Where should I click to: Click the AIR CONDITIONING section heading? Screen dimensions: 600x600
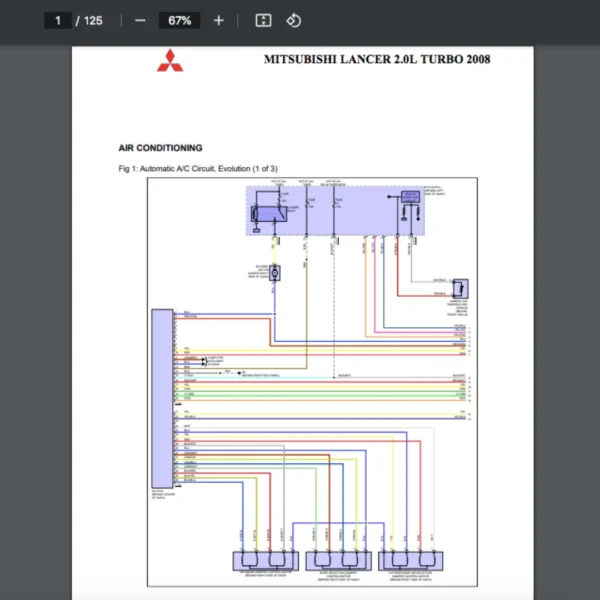[160, 148]
